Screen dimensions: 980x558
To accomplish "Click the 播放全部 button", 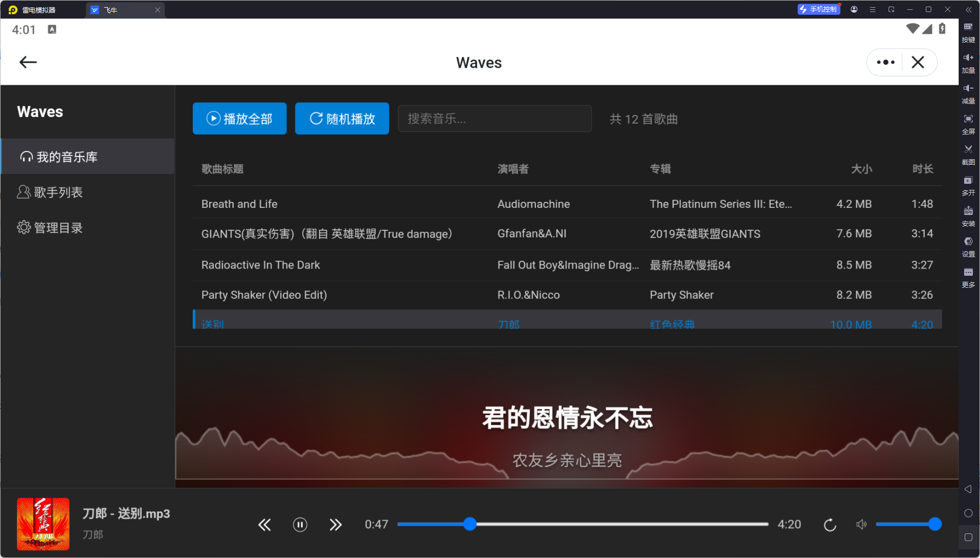I will click(x=239, y=118).
